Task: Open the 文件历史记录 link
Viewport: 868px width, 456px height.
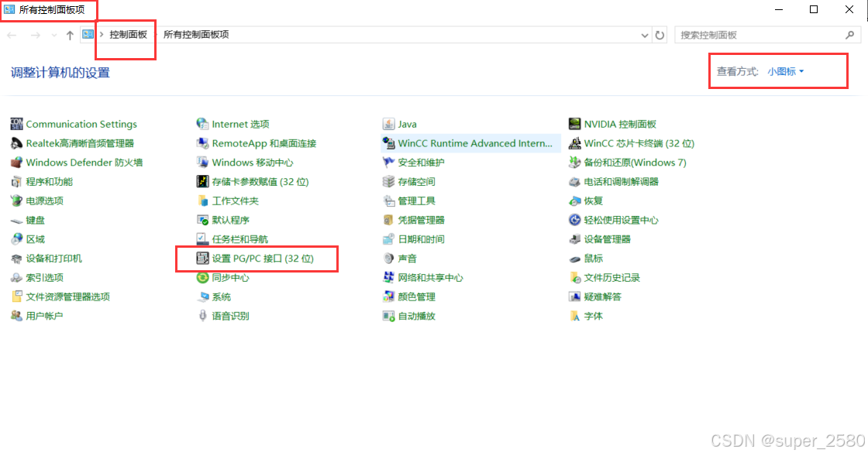Action: (611, 277)
